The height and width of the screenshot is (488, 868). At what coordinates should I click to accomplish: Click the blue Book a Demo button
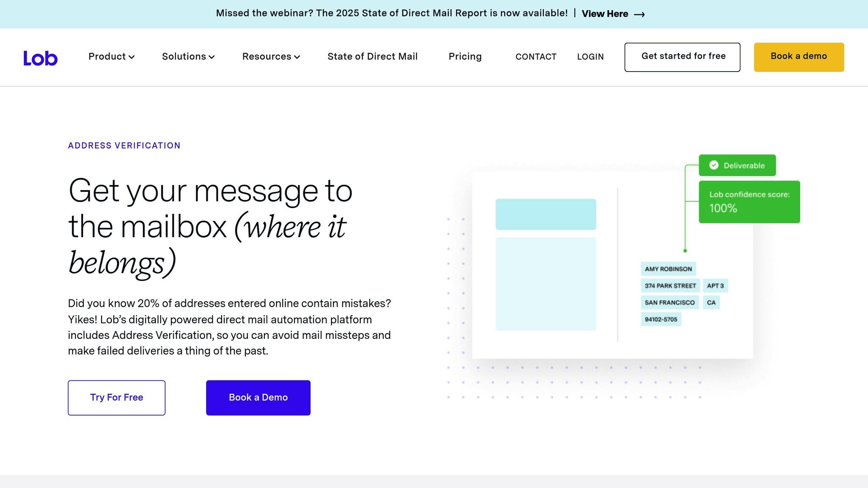258,397
